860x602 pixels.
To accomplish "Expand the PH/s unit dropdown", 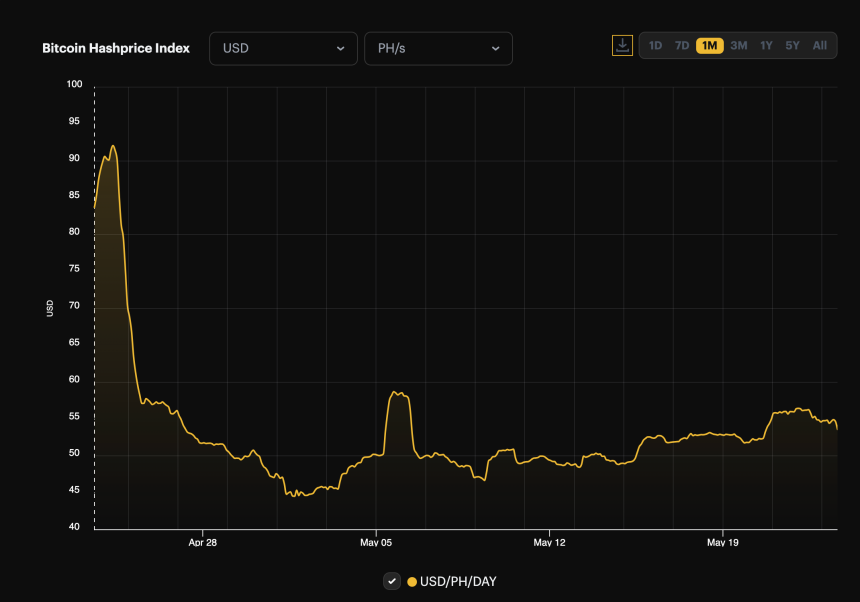I will 438,48.
